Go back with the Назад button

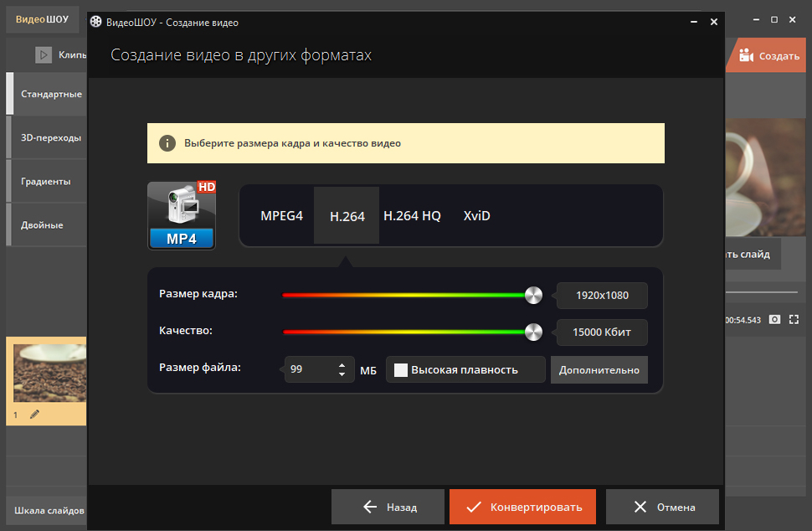point(388,507)
